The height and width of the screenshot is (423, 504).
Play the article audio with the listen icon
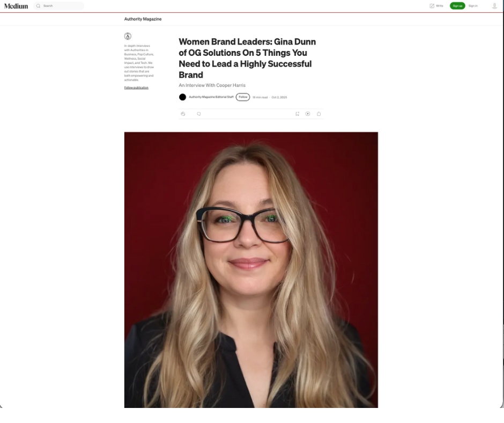(x=308, y=114)
